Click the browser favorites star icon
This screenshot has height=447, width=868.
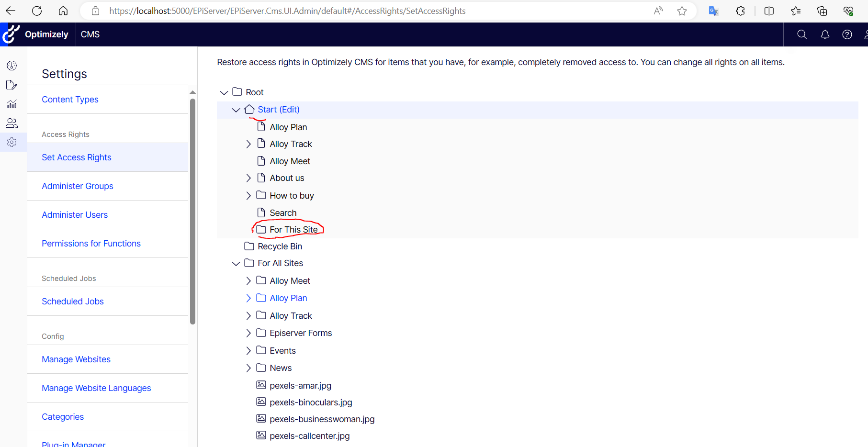pos(682,11)
